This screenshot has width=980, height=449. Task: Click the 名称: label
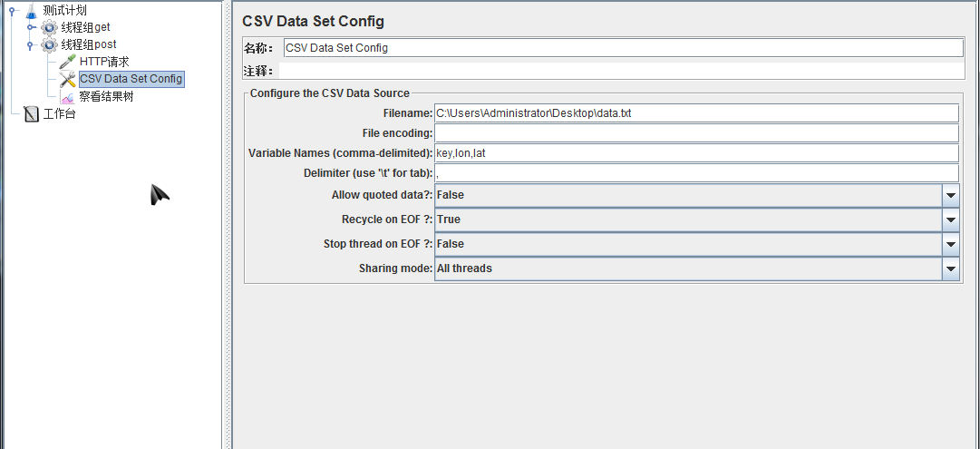(258, 48)
